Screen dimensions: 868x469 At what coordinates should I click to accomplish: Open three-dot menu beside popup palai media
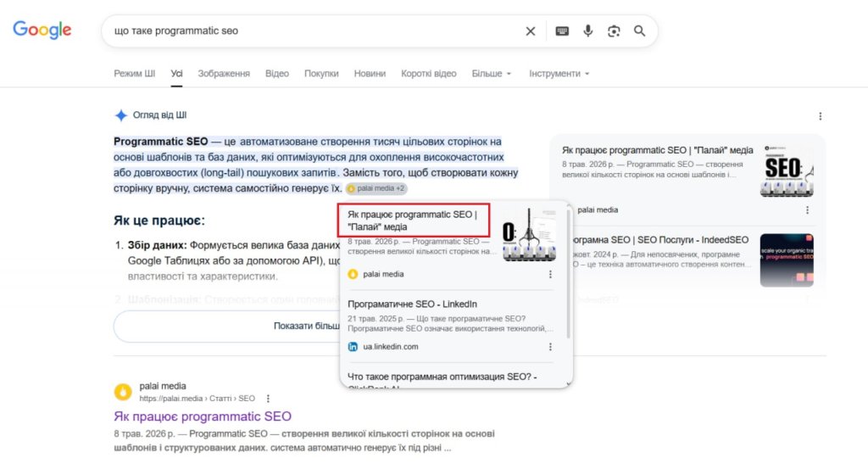(x=549, y=274)
